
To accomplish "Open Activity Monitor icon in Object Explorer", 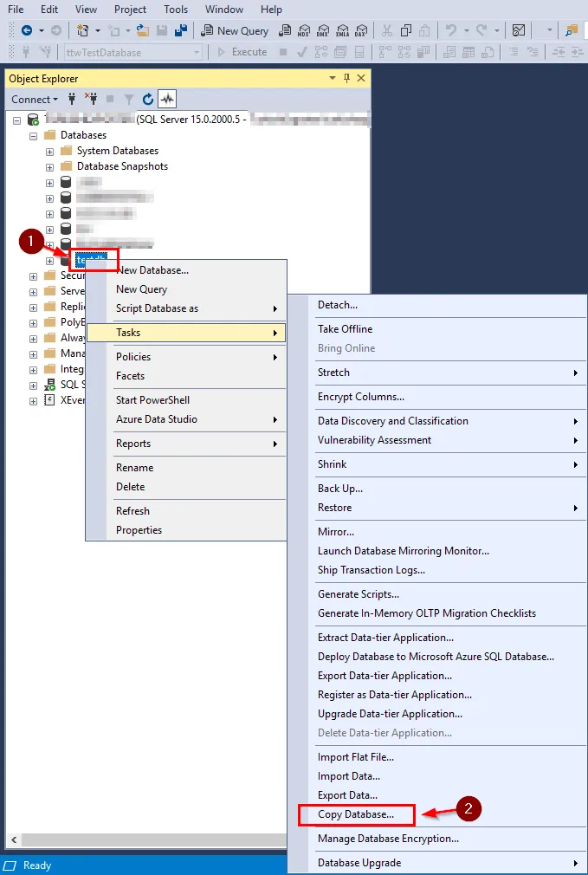I will pos(166,100).
